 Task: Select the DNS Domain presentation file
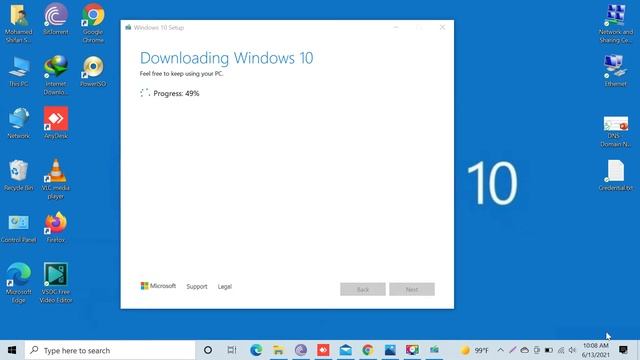tap(616, 131)
